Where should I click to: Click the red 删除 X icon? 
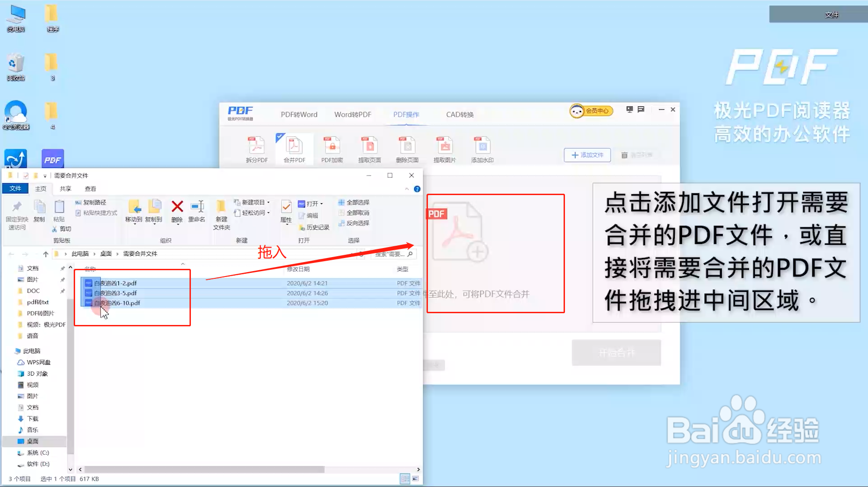click(x=177, y=211)
